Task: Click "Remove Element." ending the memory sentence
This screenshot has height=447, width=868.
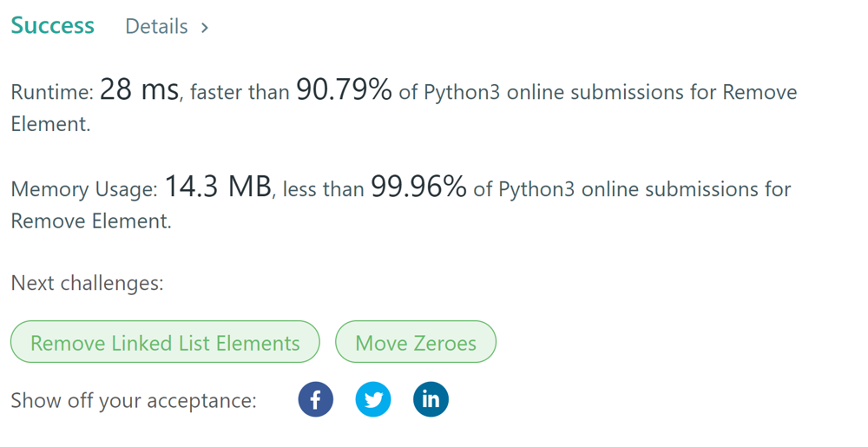Action: [91, 221]
